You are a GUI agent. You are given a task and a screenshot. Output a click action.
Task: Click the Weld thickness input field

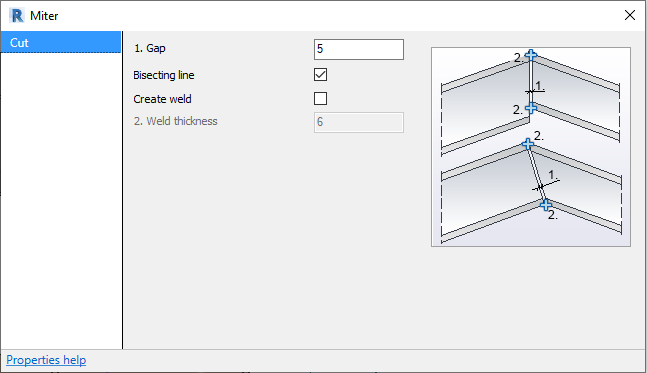coord(359,122)
